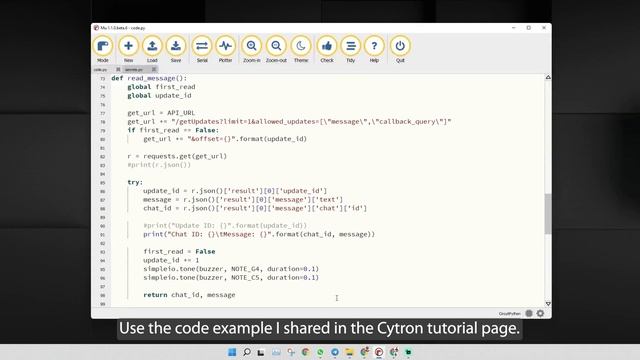
Task: Click on 'global update_id' line
Action: (x=159, y=96)
